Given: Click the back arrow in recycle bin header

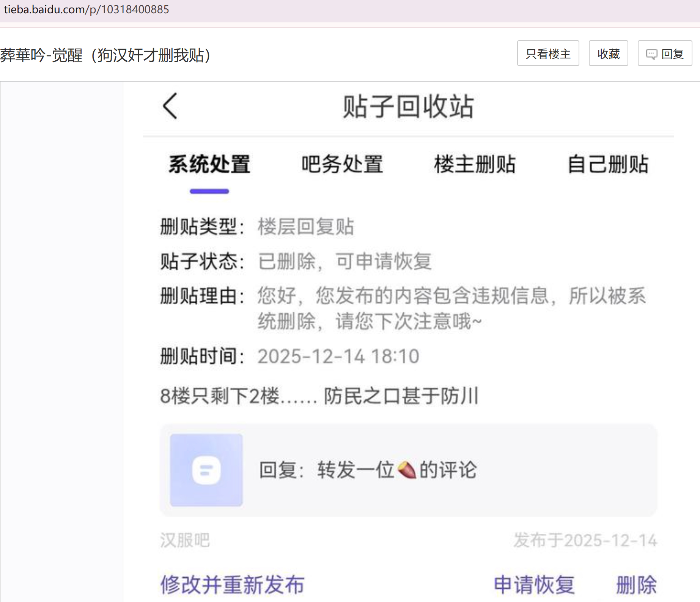Looking at the screenshot, I should click(x=170, y=106).
